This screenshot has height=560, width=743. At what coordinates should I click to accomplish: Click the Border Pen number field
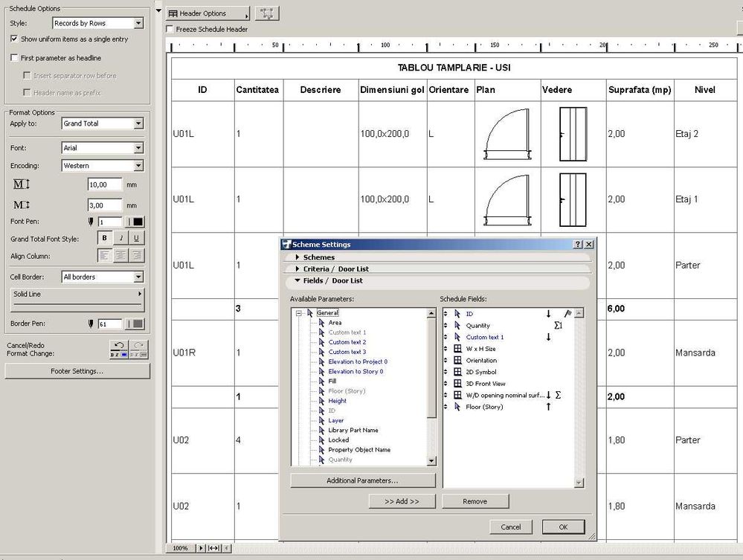point(110,324)
